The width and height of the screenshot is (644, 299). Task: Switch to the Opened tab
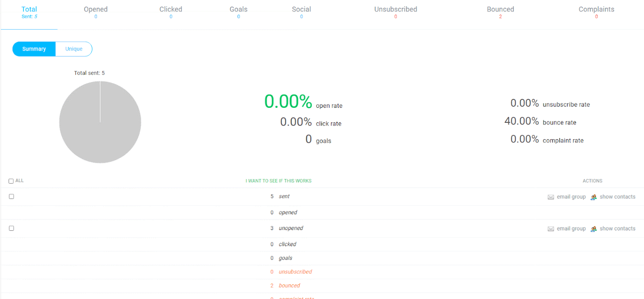coord(96,12)
